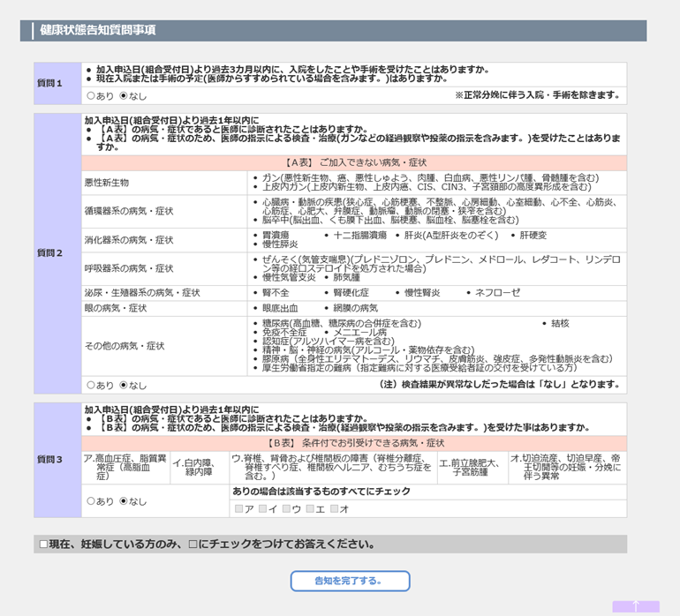Check the イ checkbox under 質問3
This screenshot has height=616, width=680.
(263, 508)
